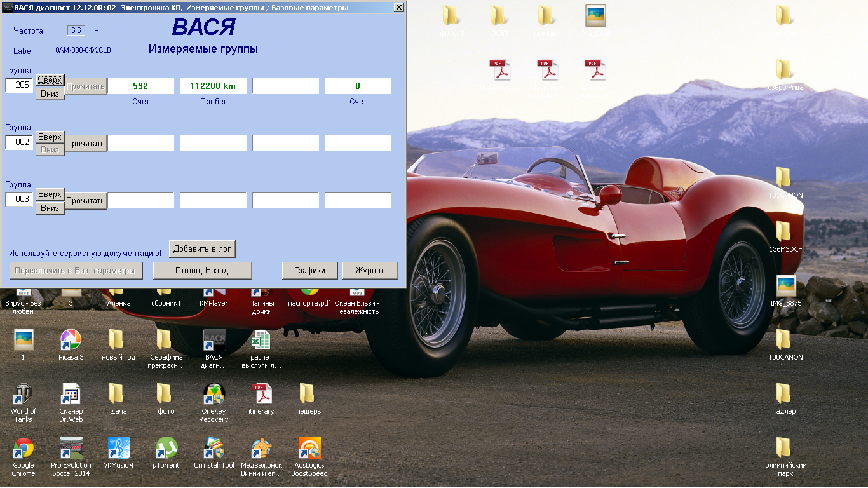Open the AusLogics BoostSpeed icon
The height and width of the screenshot is (488, 868).
tap(309, 449)
